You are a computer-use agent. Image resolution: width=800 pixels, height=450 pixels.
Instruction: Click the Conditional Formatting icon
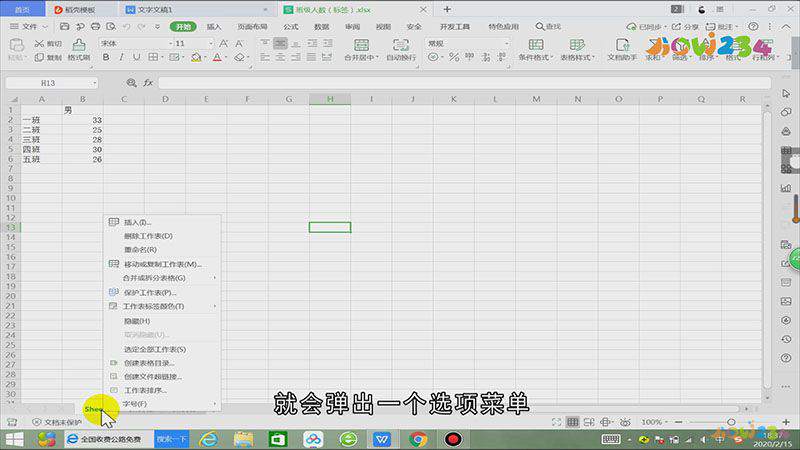tap(536, 45)
